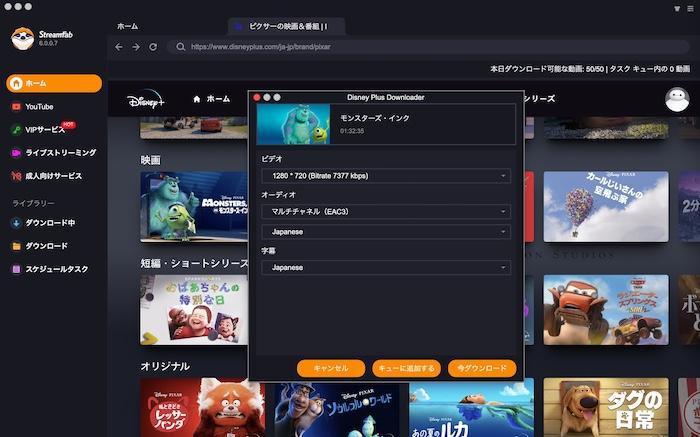Open the Cars Radiator Springs tile

[x=606, y=310]
